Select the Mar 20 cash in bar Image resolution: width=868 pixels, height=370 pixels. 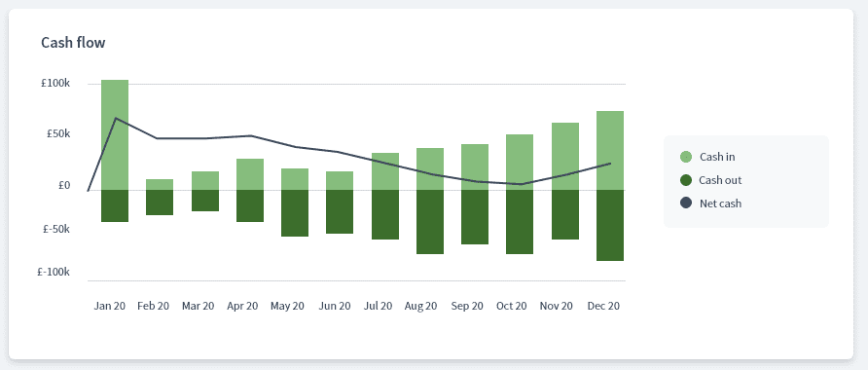click(x=204, y=181)
